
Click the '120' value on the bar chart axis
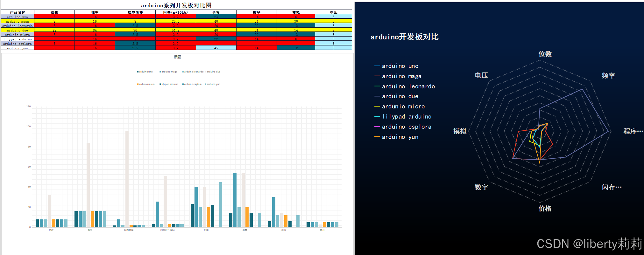pos(29,106)
